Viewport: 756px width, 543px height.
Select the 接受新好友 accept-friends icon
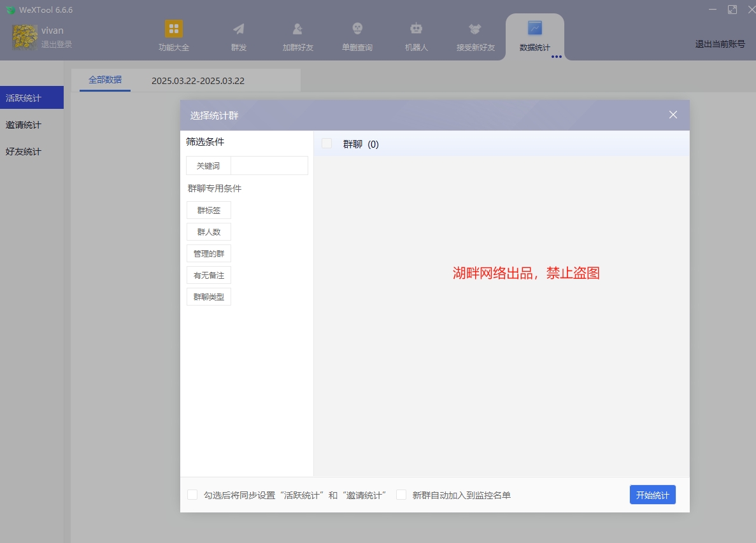[474, 35]
